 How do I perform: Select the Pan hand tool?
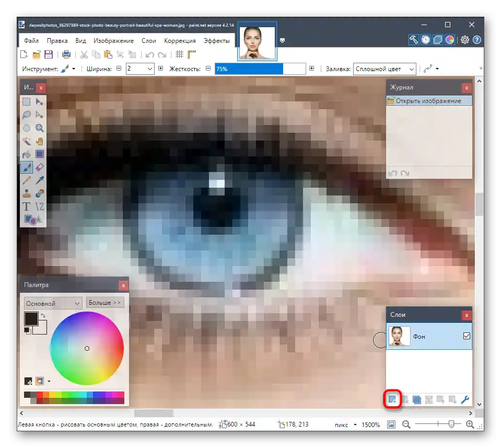tap(40, 141)
